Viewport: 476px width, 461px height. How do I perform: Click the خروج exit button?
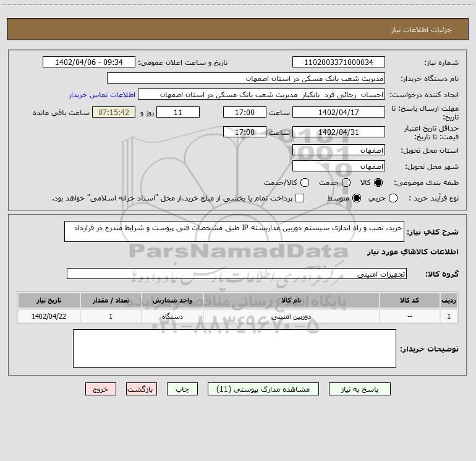click(101, 389)
